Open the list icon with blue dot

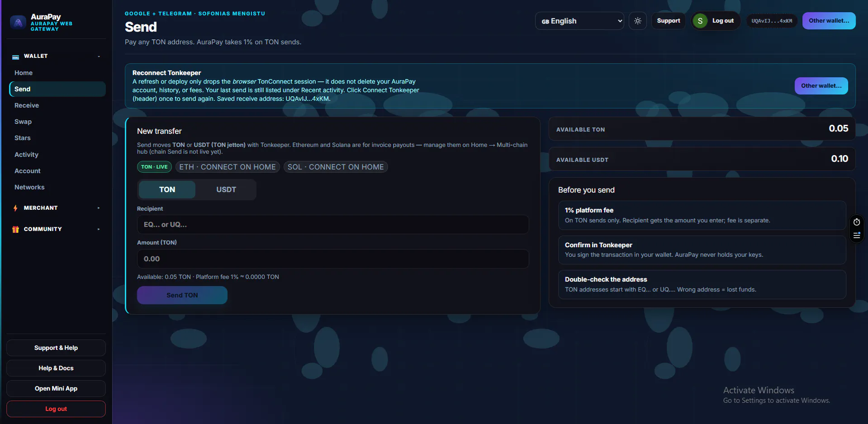857,235
